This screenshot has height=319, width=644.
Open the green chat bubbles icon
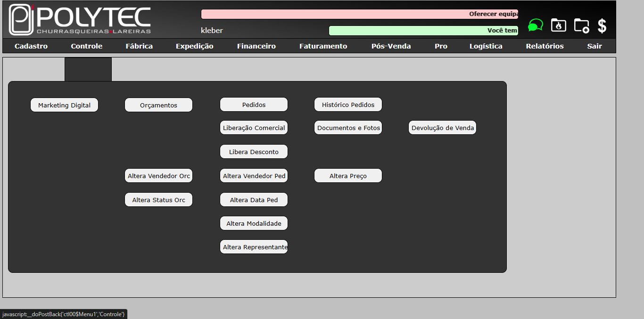536,25
